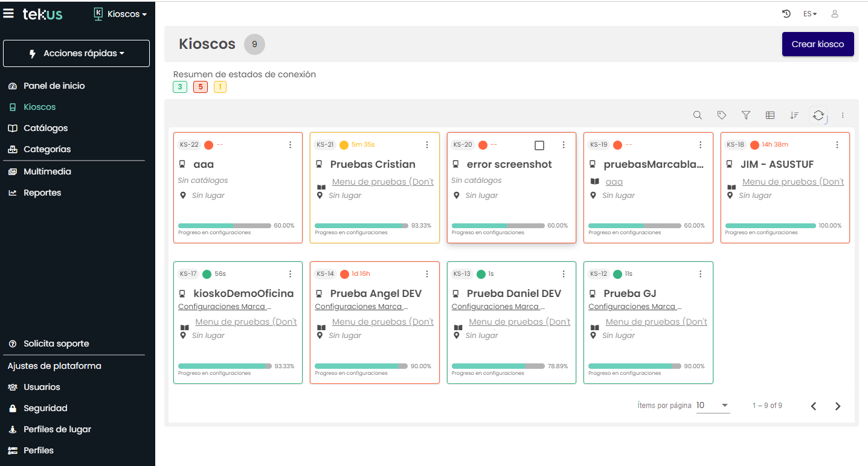The height and width of the screenshot is (466, 868).
Task: Open the items per page dropdown
Action: pyautogui.click(x=713, y=406)
